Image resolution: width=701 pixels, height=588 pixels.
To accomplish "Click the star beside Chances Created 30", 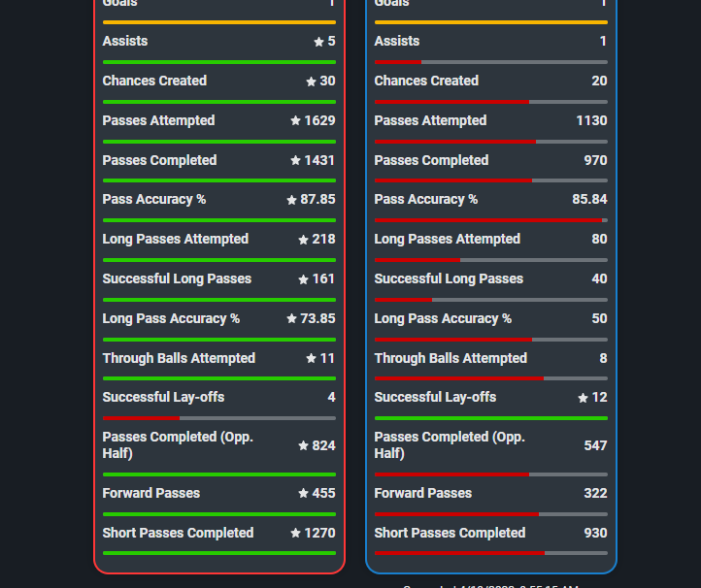I will pyautogui.click(x=311, y=82).
